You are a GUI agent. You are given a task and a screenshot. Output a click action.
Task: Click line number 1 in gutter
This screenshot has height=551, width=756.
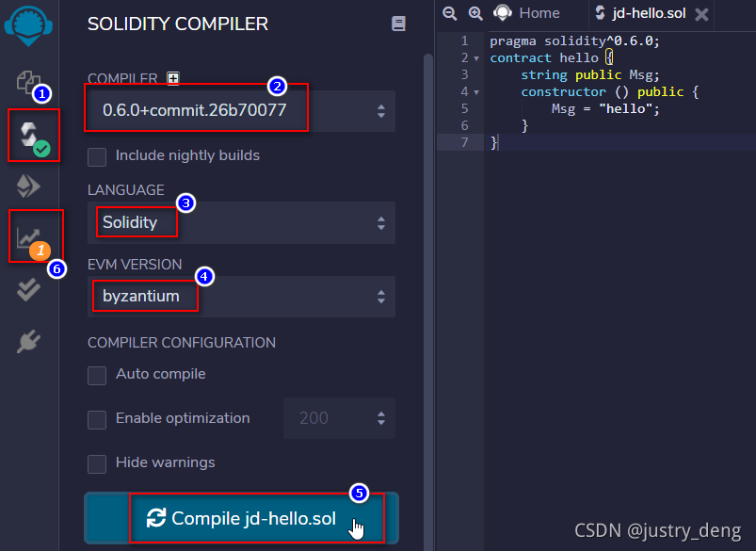click(464, 41)
